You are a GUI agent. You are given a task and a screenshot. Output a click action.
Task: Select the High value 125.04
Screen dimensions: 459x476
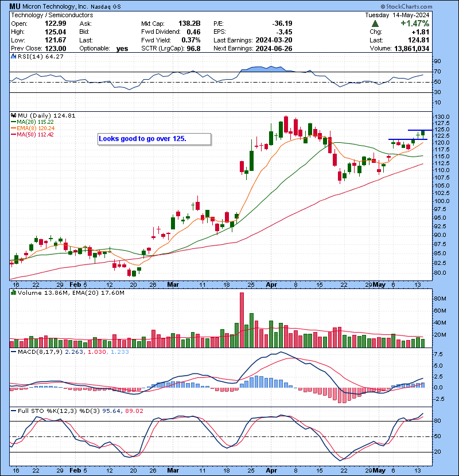55,32
